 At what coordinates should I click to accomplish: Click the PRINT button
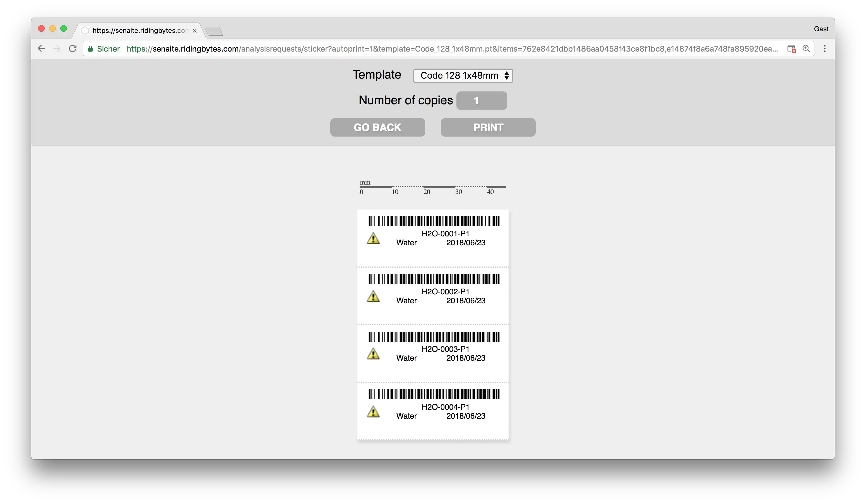488,127
